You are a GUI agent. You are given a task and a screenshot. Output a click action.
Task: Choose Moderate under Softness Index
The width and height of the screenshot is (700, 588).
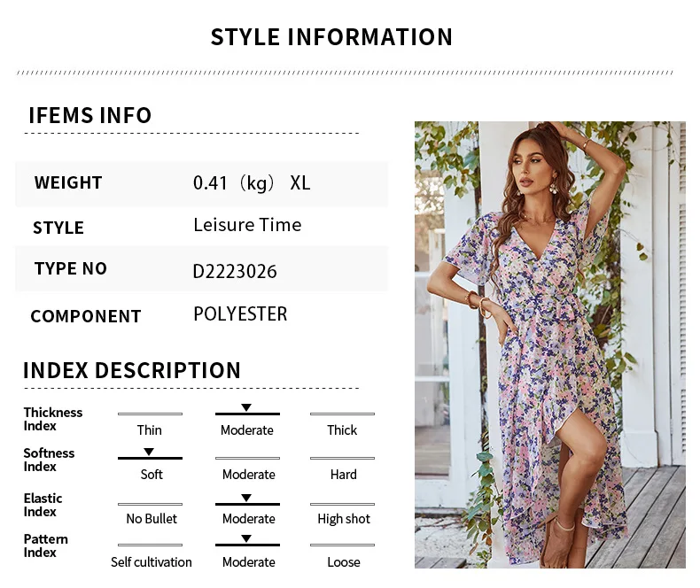[x=249, y=475]
